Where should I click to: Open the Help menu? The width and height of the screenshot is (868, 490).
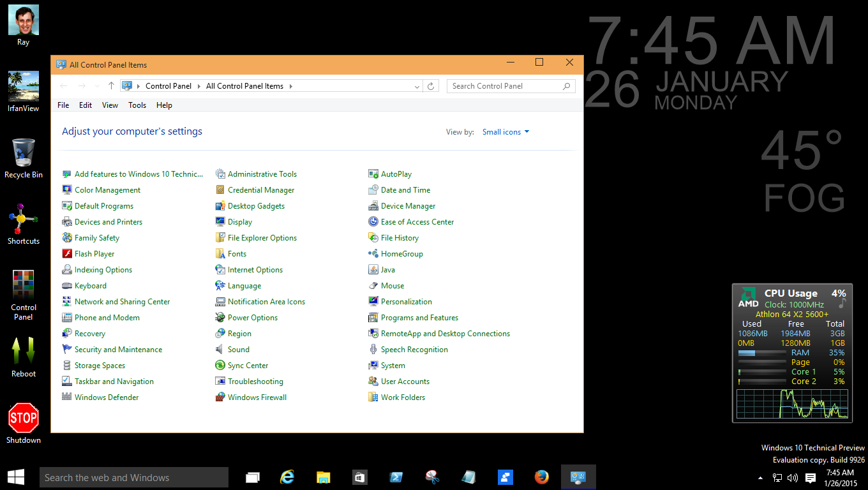coord(164,105)
